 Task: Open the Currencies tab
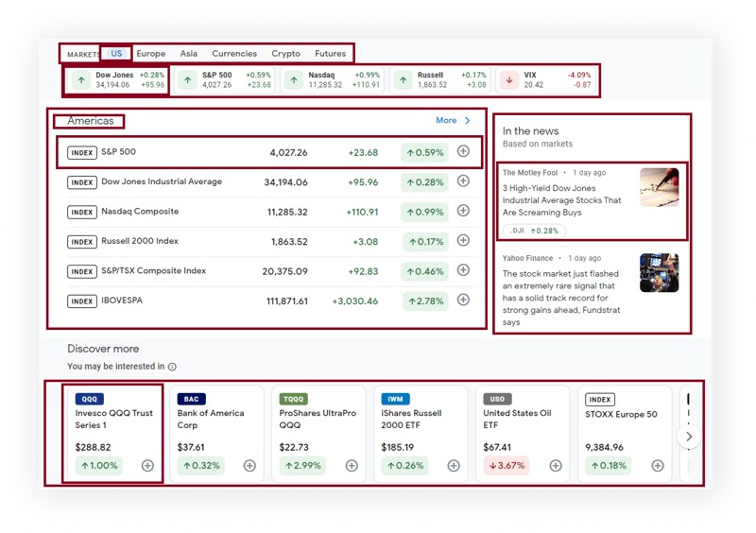point(234,54)
